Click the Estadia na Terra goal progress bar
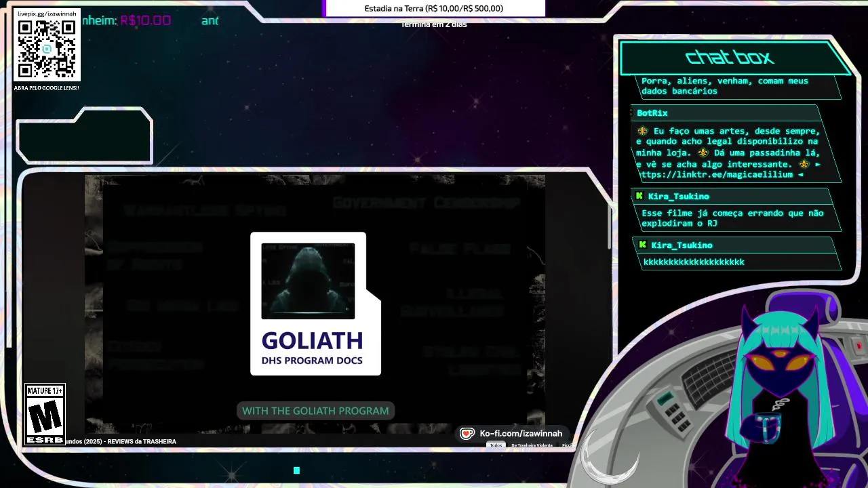The image size is (868, 488). pos(434,9)
